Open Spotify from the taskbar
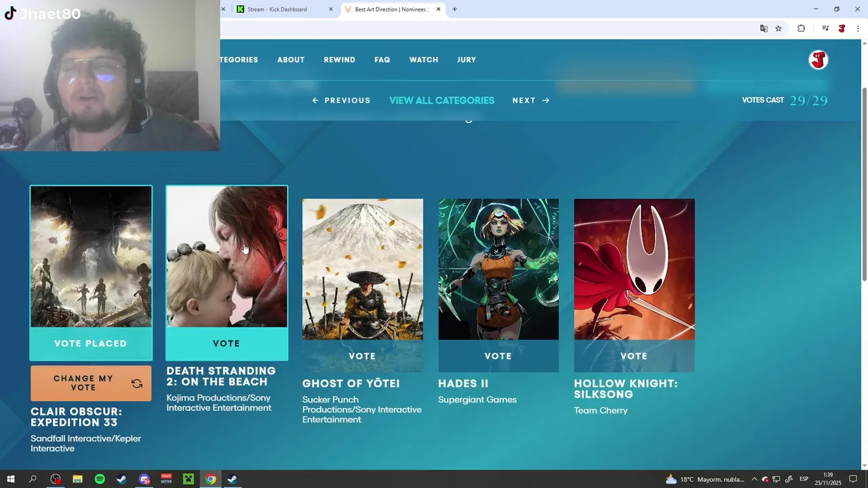 [100, 479]
